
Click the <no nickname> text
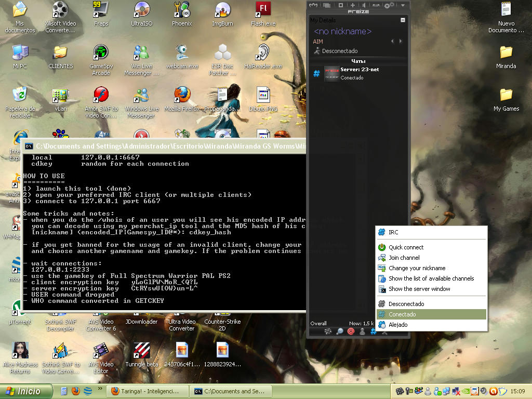point(343,31)
